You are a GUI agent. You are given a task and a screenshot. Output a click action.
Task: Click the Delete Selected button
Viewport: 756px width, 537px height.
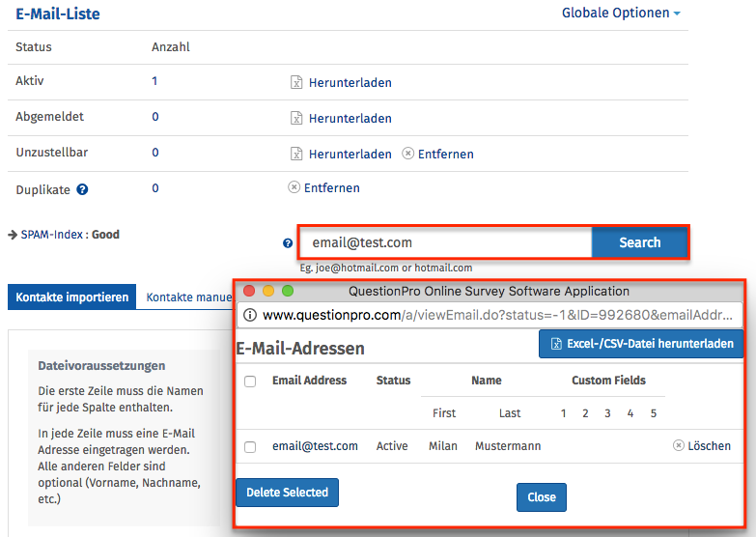tap(288, 493)
